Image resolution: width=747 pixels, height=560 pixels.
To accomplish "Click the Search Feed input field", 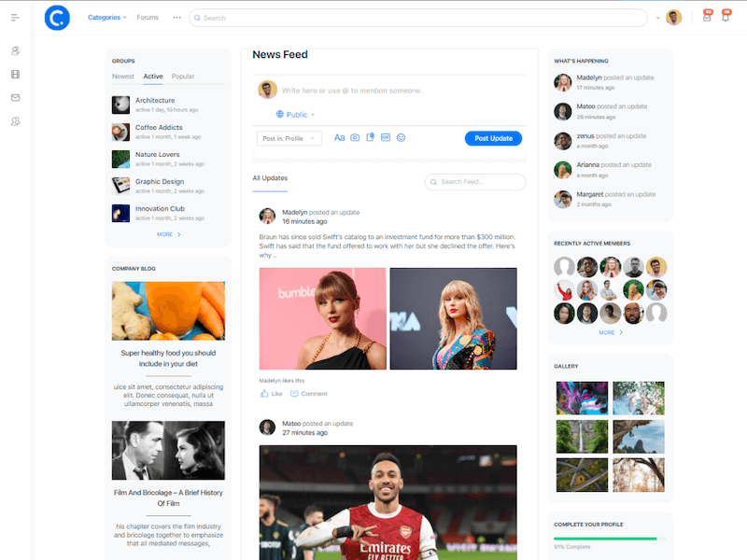I will click(475, 182).
